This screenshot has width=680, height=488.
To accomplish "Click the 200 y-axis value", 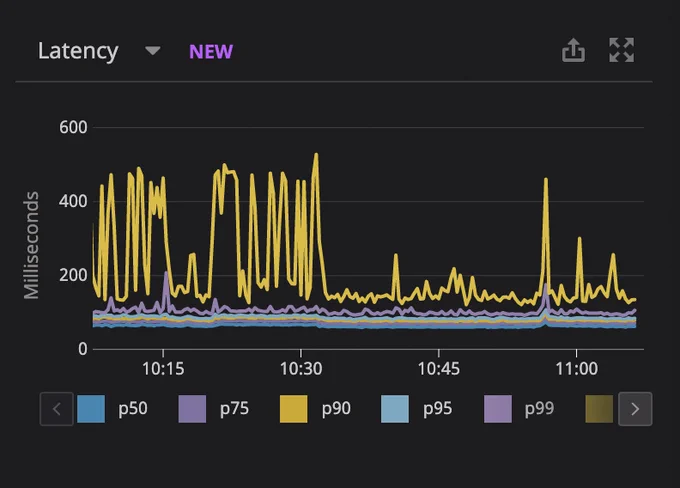I will [x=73, y=275].
